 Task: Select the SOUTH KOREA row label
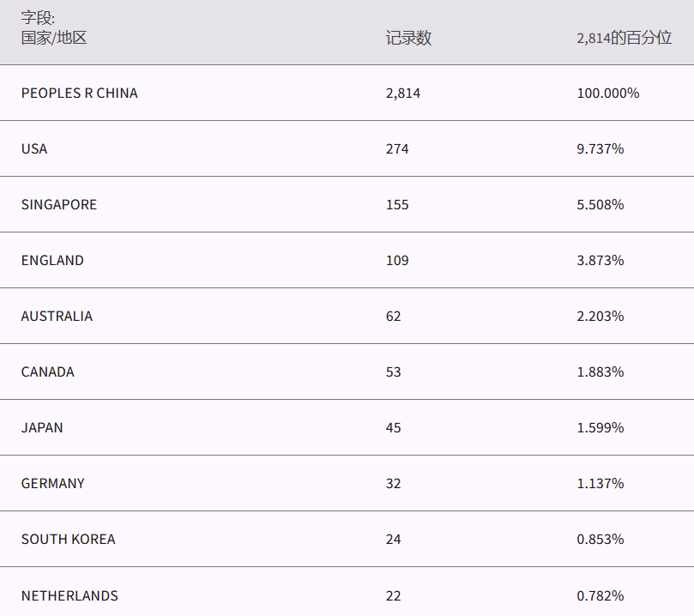click(x=68, y=539)
